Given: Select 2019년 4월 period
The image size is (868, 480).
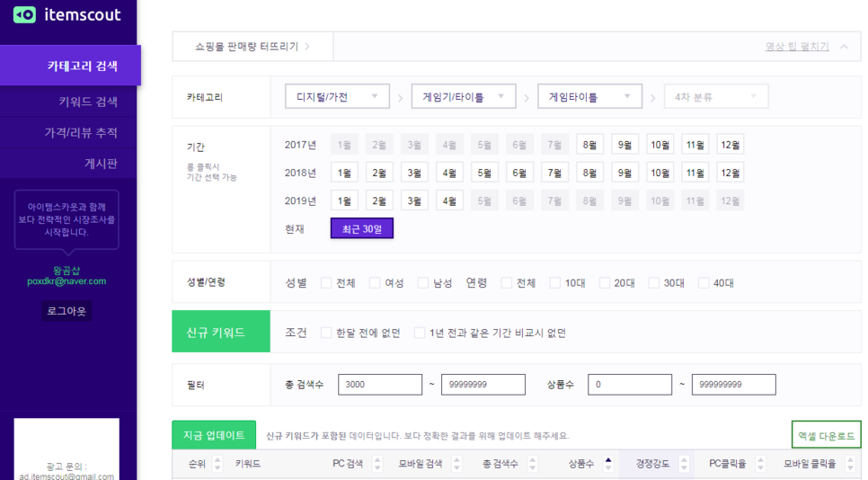Looking at the screenshot, I should click(x=449, y=201).
